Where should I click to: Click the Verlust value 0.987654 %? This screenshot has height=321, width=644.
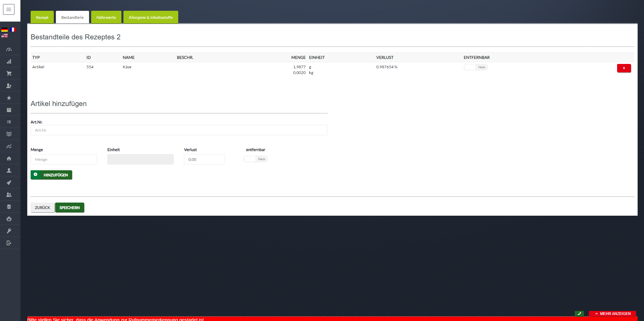(387, 67)
